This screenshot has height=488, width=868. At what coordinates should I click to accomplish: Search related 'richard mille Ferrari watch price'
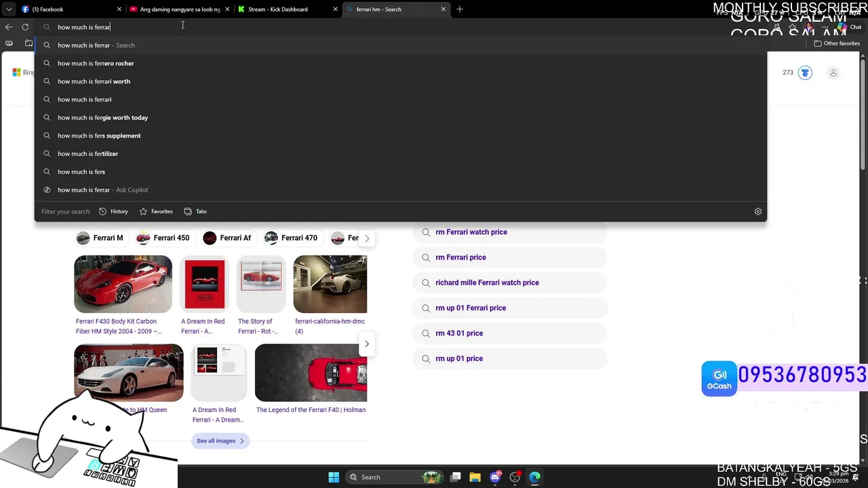coord(510,283)
